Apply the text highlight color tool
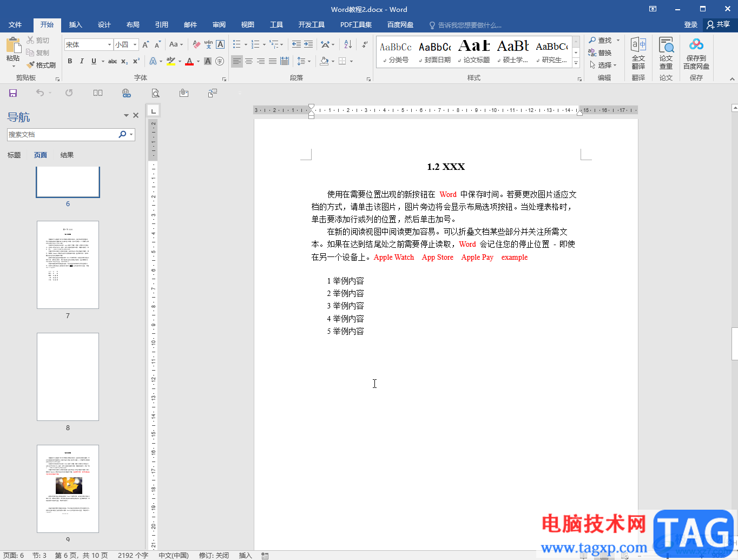This screenshot has height=560, width=738. point(171,61)
